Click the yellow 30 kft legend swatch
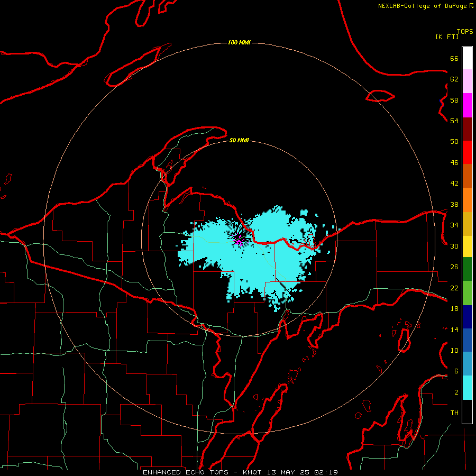The height and width of the screenshot is (476, 476). (x=467, y=246)
